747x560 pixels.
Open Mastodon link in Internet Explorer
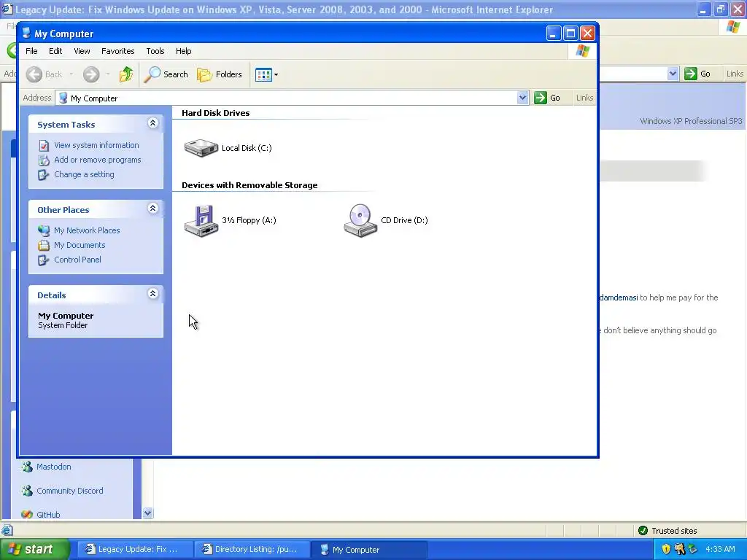pos(54,467)
